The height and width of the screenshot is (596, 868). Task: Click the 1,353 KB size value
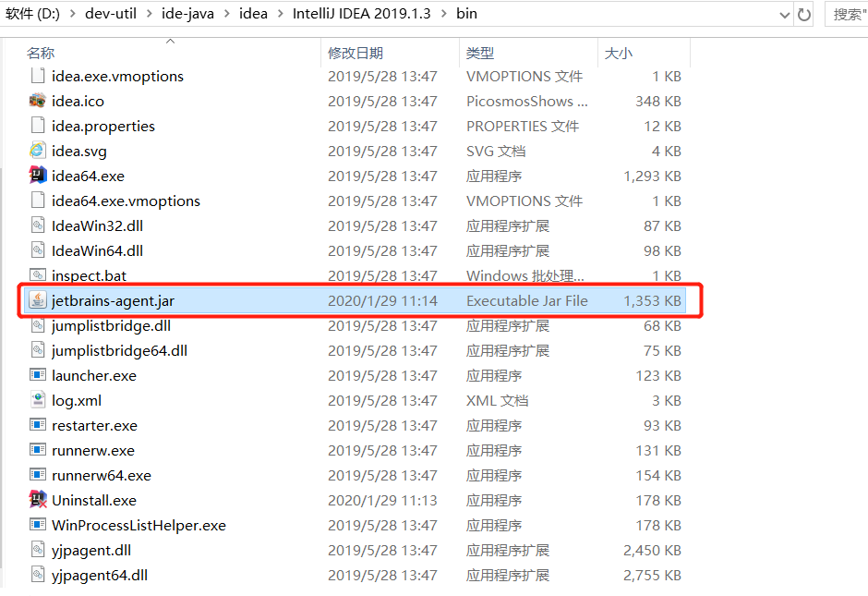coord(652,300)
